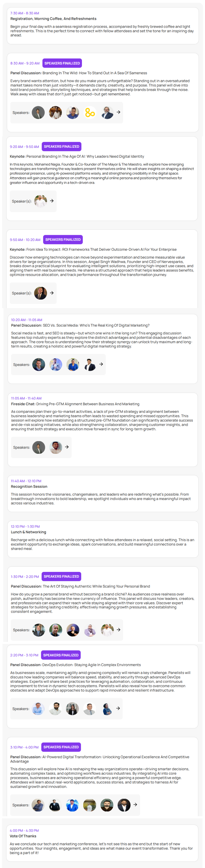Click the arrow next to Personal Branding keynote speaker

click(52, 201)
